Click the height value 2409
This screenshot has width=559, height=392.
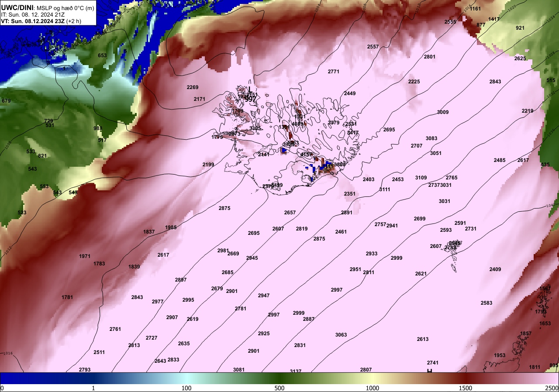495,269
